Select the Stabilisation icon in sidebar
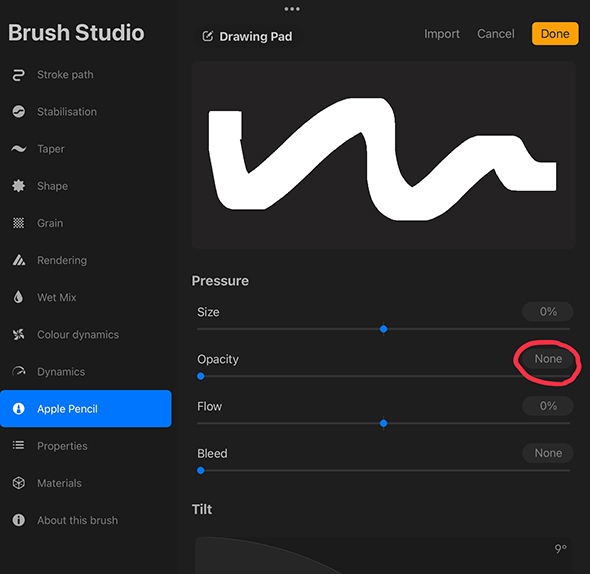 pyautogui.click(x=18, y=112)
